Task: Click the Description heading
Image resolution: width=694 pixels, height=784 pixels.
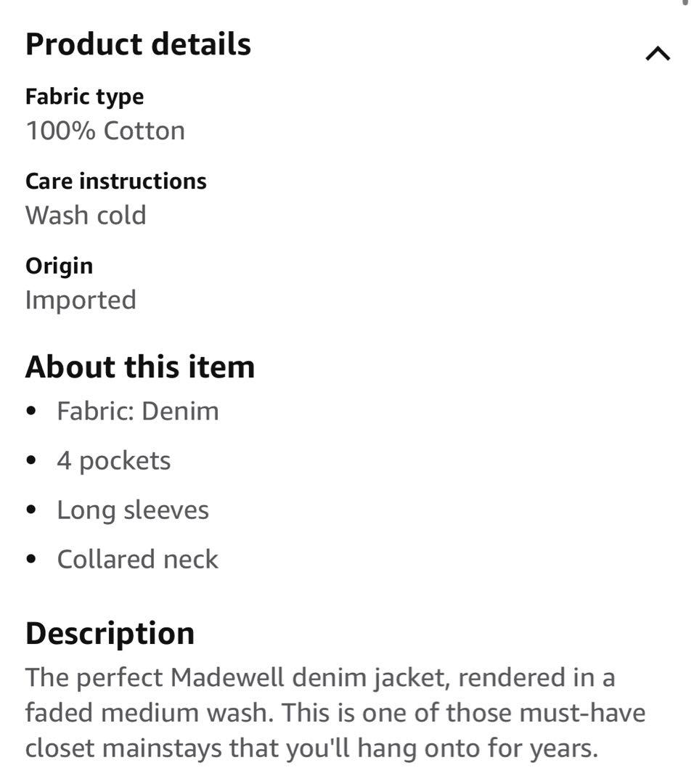Action: coord(110,634)
